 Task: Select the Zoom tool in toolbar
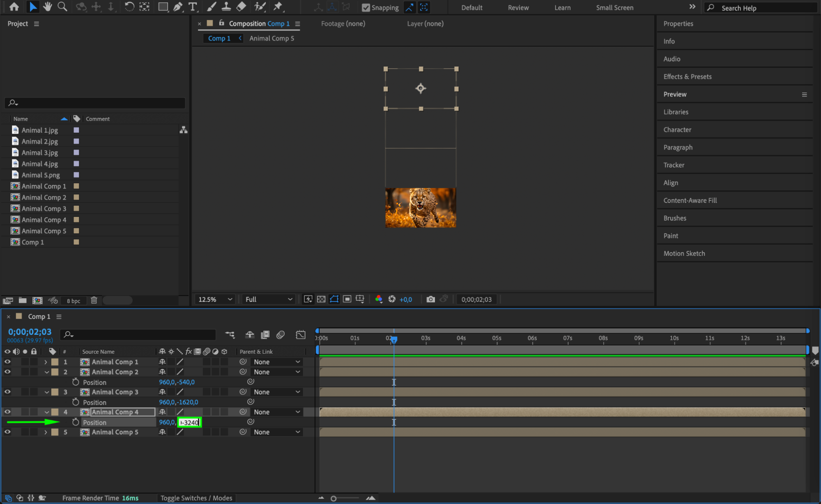[62, 7]
